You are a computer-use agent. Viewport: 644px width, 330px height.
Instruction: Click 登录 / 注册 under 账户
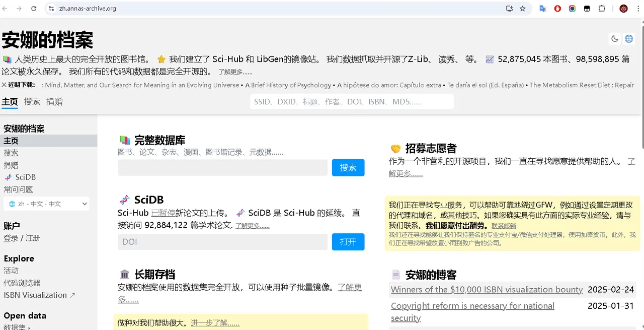click(22, 238)
